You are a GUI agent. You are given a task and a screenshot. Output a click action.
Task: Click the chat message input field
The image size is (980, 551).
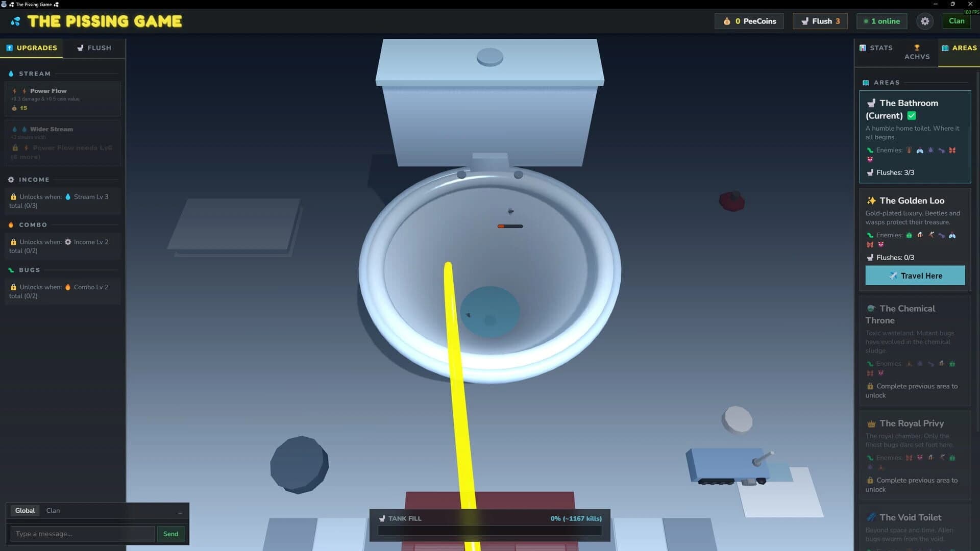pyautogui.click(x=82, y=534)
